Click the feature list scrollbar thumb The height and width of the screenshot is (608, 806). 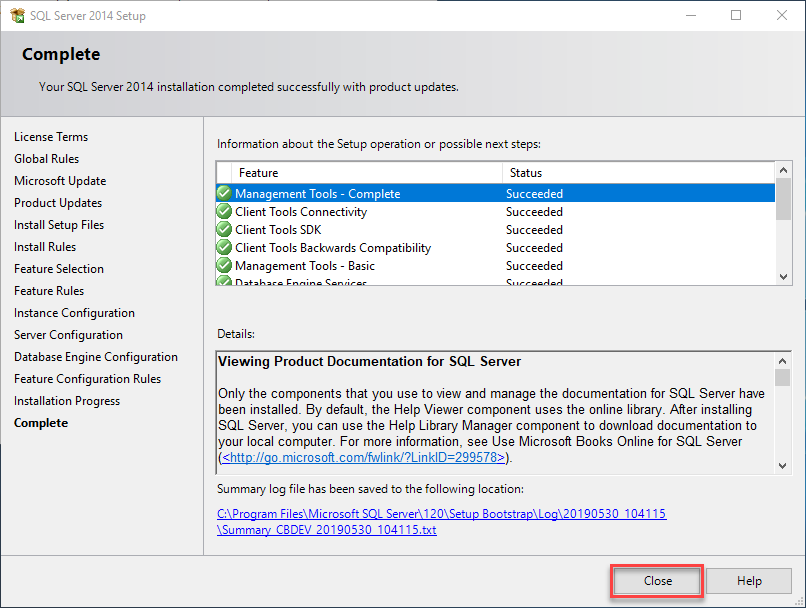coord(783,199)
